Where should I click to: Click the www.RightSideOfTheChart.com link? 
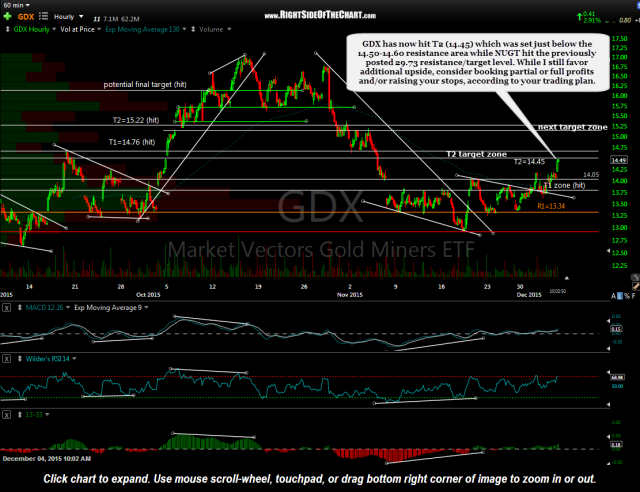click(320, 16)
